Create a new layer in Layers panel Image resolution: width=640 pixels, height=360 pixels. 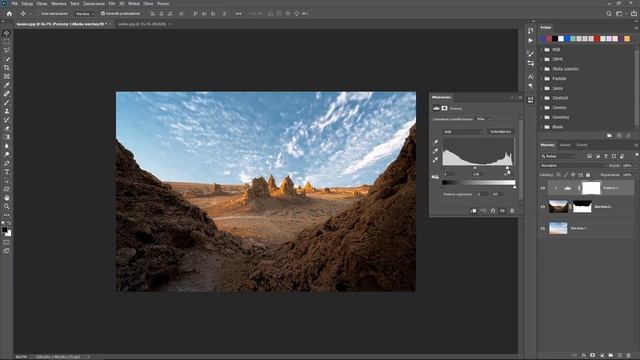point(620,356)
